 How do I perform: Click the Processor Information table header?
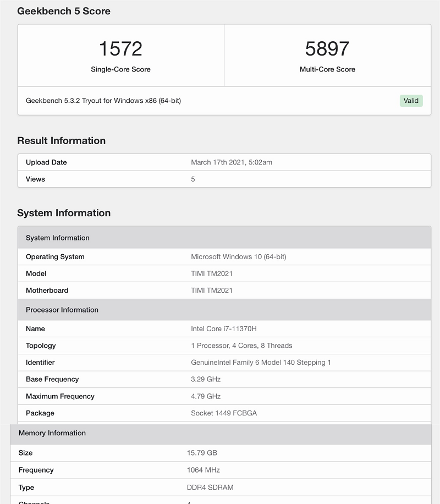pos(62,310)
